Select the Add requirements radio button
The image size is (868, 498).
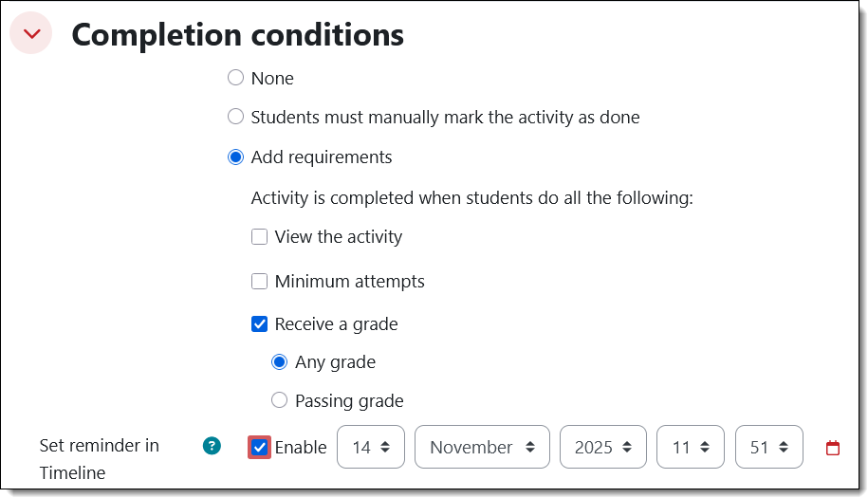click(236, 157)
